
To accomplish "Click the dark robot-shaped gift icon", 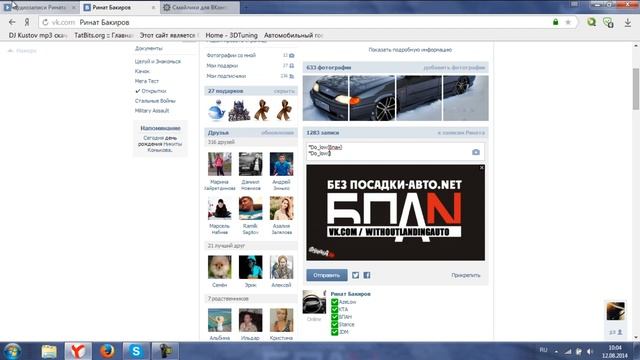I will tap(239, 111).
